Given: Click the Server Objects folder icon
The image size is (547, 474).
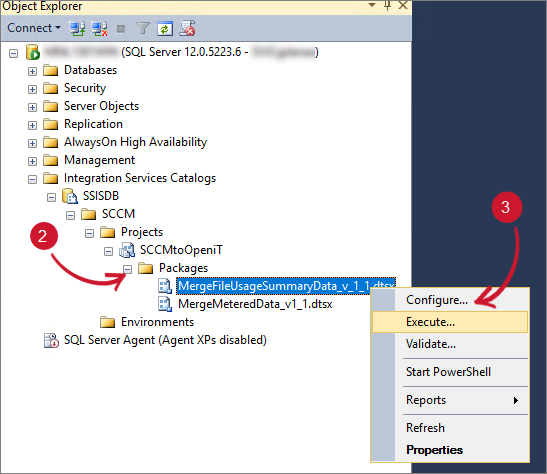Looking at the screenshot, I should pyautogui.click(x=51, y=106).
